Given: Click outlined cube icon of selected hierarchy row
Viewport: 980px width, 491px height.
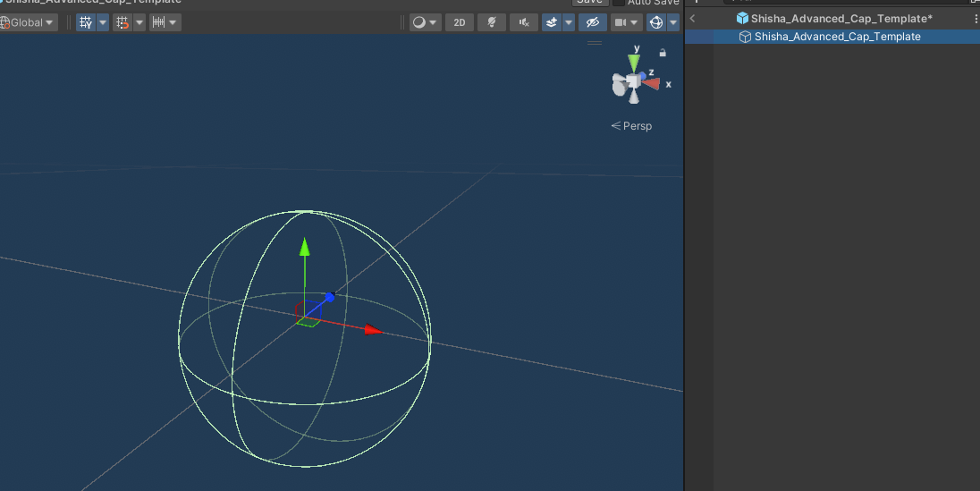Looking at the screenshot, I should pyautogui.click(x=745, y=37).
